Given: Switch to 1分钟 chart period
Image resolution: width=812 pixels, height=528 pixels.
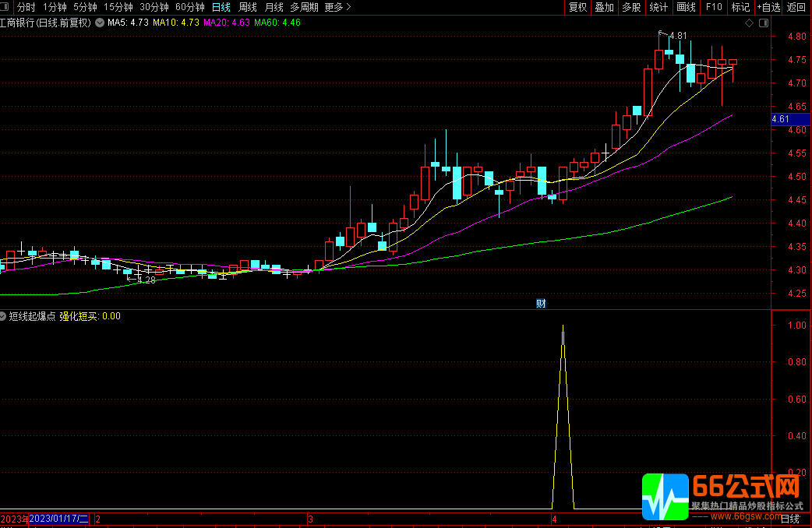Looking at the screenshot, I should (55, 7).
